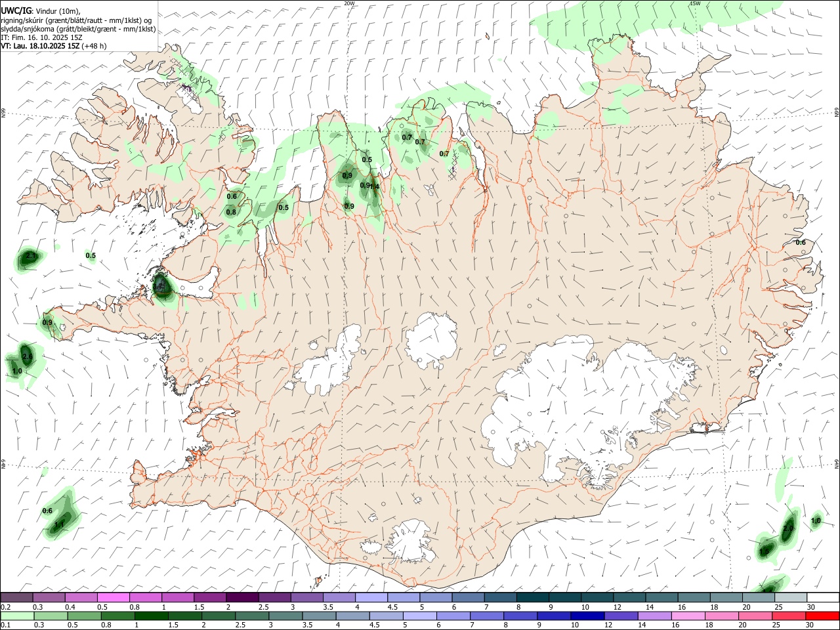Image resolution: width=840 pixels, height=630 pixels.
Task: Click the "1.4" precipitation value on the map
Action: point(375,187)
